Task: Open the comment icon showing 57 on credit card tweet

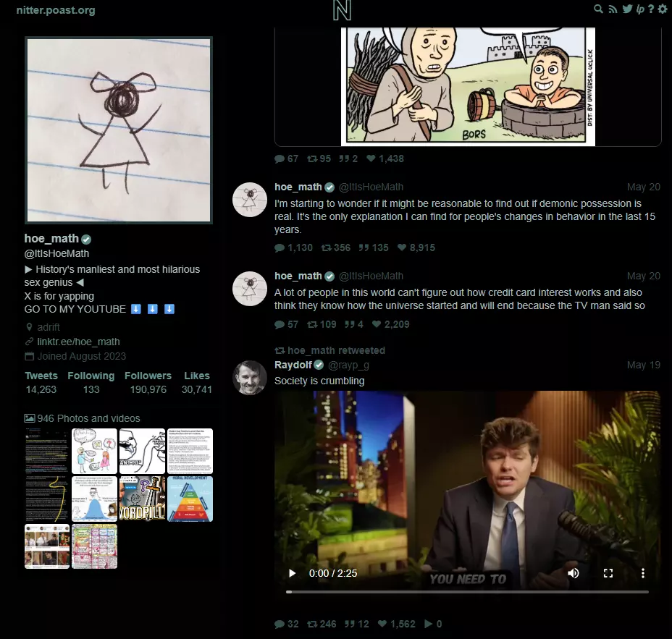Action: (x=280, y=325)
